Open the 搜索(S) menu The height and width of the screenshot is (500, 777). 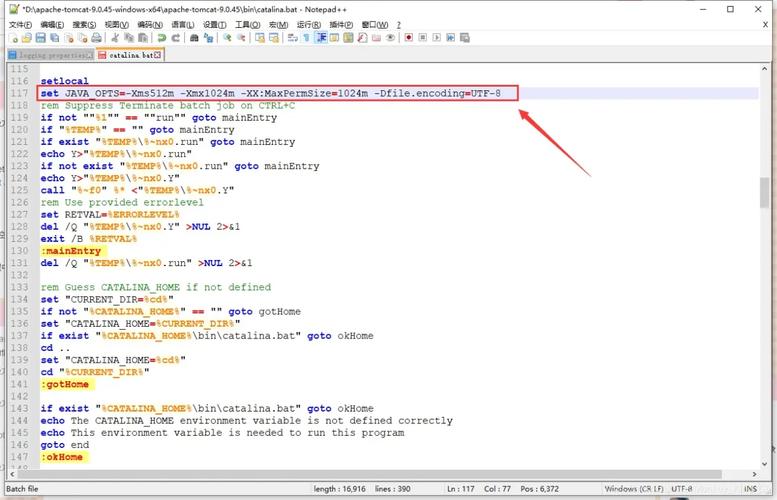84,25
